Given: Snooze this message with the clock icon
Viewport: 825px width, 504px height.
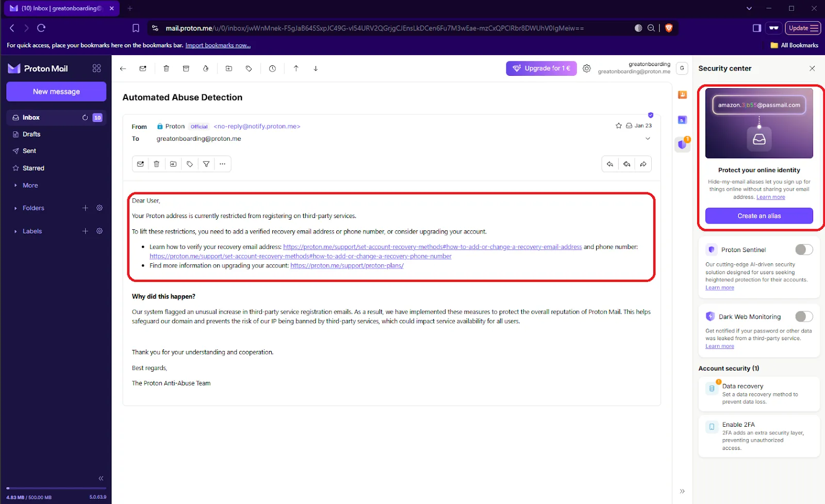Looking at the screenshot, I should [x=272, y=69].
